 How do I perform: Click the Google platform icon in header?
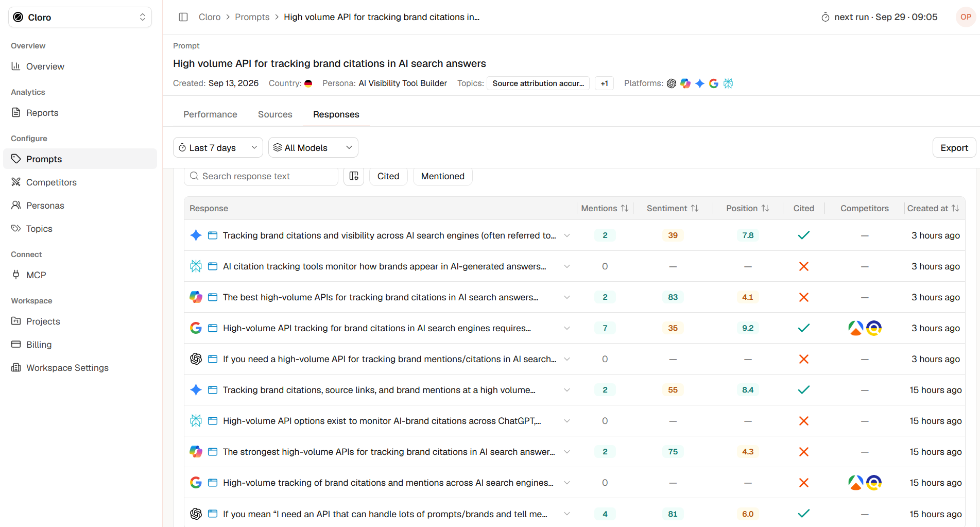pyautogui.click(x=714, y=83)
